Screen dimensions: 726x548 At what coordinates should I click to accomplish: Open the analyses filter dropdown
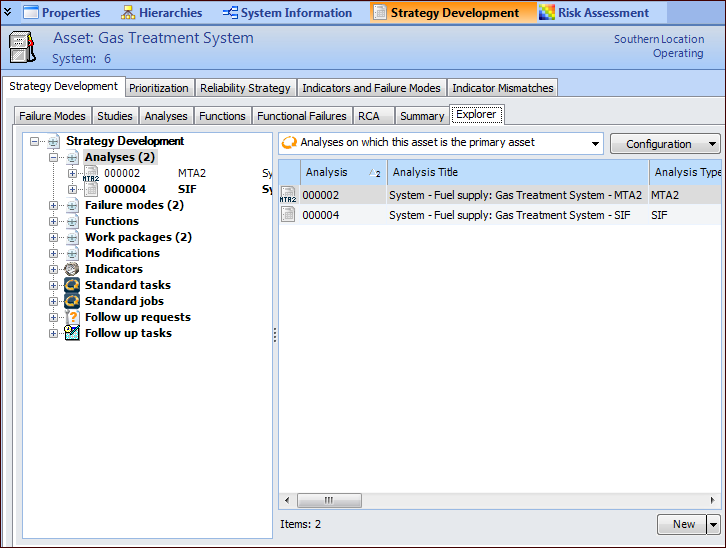click(x=595, y=143)
